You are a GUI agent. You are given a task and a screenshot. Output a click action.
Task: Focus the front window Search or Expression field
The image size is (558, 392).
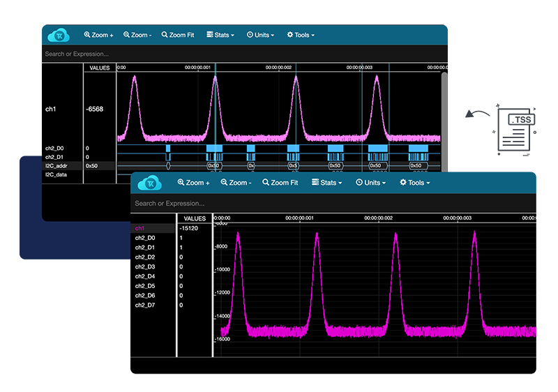click(x=279, y=204)
